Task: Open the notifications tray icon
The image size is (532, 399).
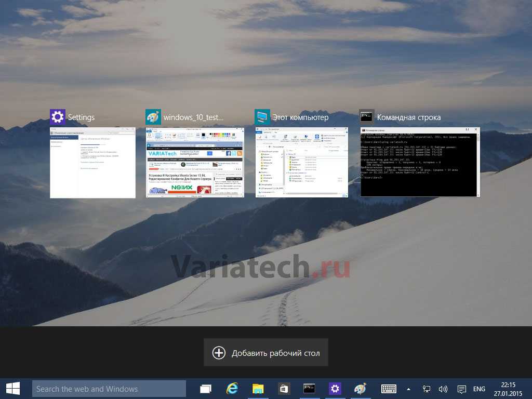Action: (x=461, y=389)
